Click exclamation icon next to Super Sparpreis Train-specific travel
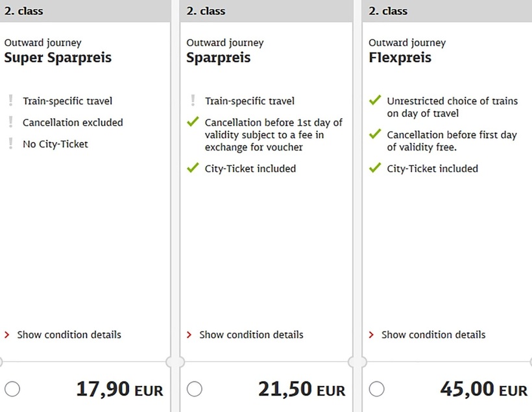This screenshot has width=532, height=412. [10, 101]
